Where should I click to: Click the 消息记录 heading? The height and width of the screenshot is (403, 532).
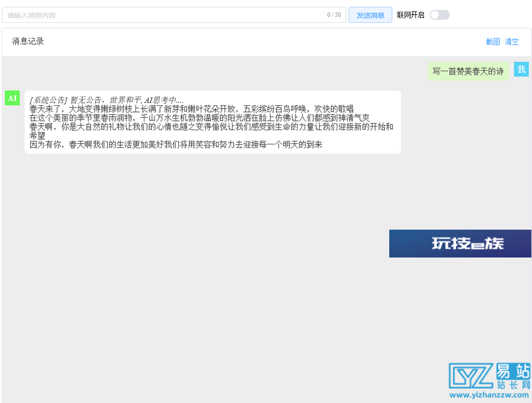coord(28,41)
